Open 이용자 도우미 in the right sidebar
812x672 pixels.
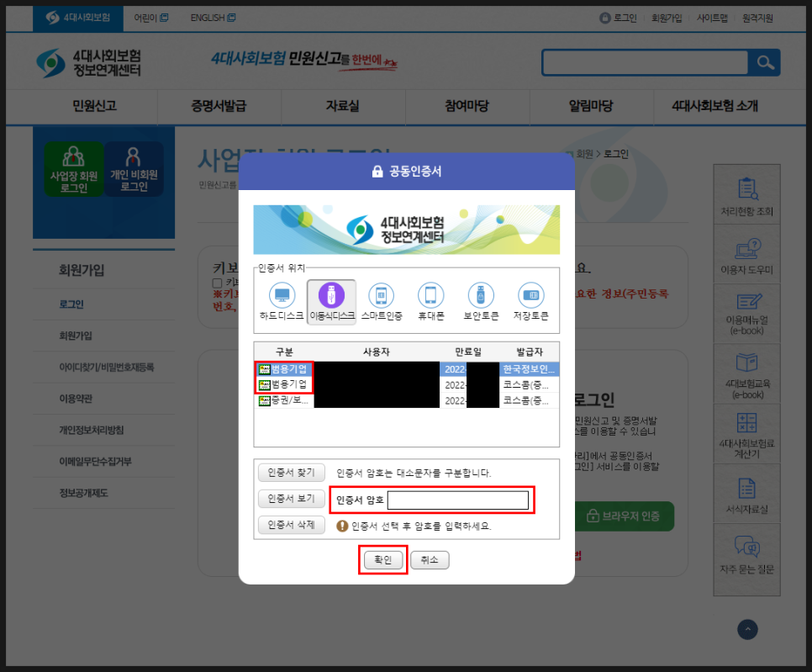pyautogui.click(x=746, y=254)
